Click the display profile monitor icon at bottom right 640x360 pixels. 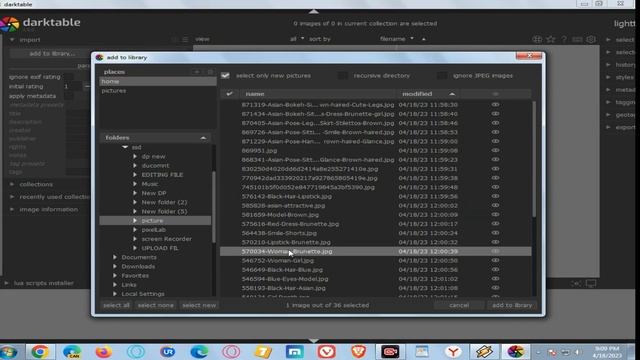click(x=591, y=283)
